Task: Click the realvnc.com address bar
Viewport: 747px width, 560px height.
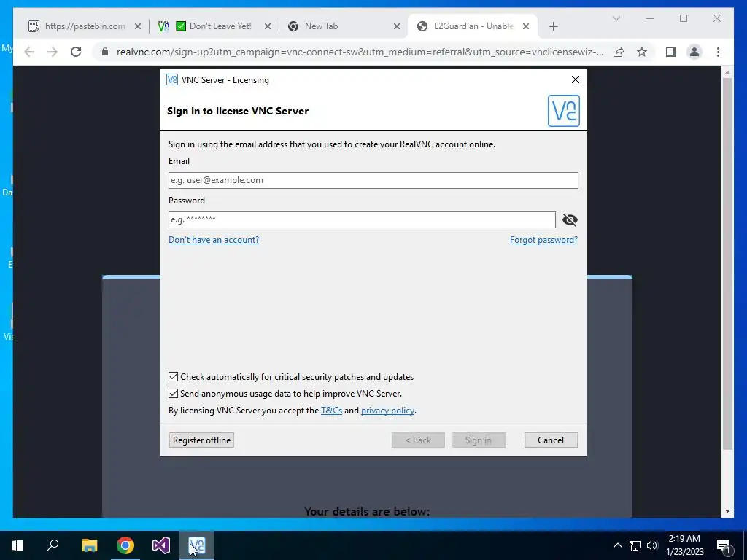Action: (x=360, y=52)
